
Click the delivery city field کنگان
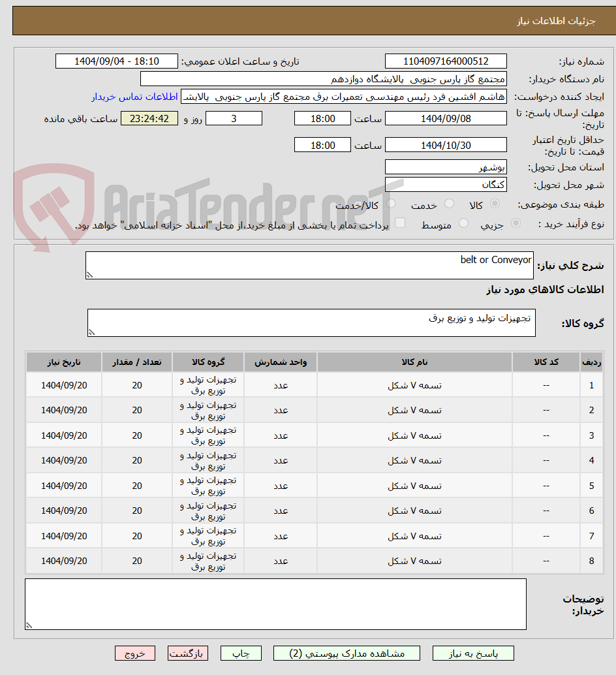(x=446, y=185)
